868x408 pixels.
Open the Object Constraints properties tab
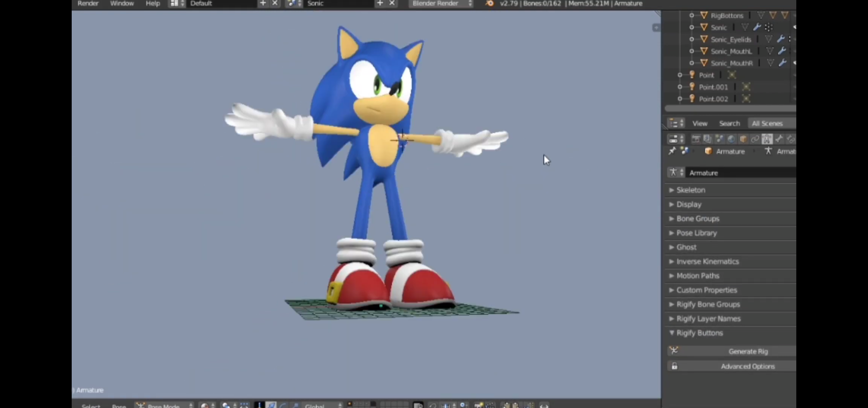[x=755, y=139]
